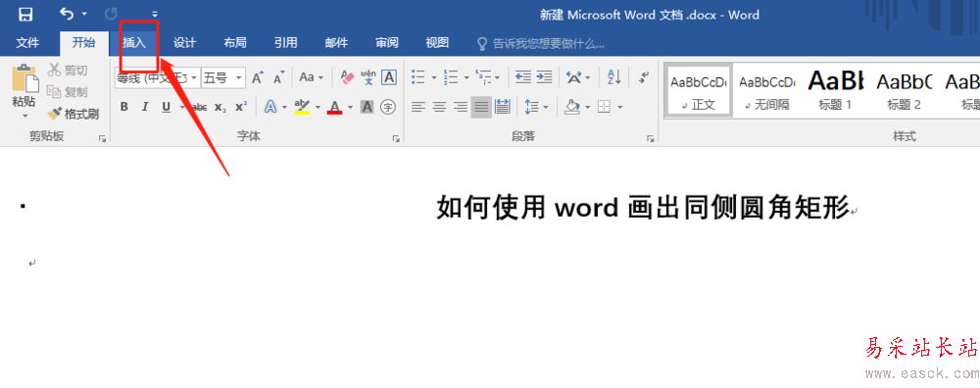Click the borders icon

(x=604, y=107)
